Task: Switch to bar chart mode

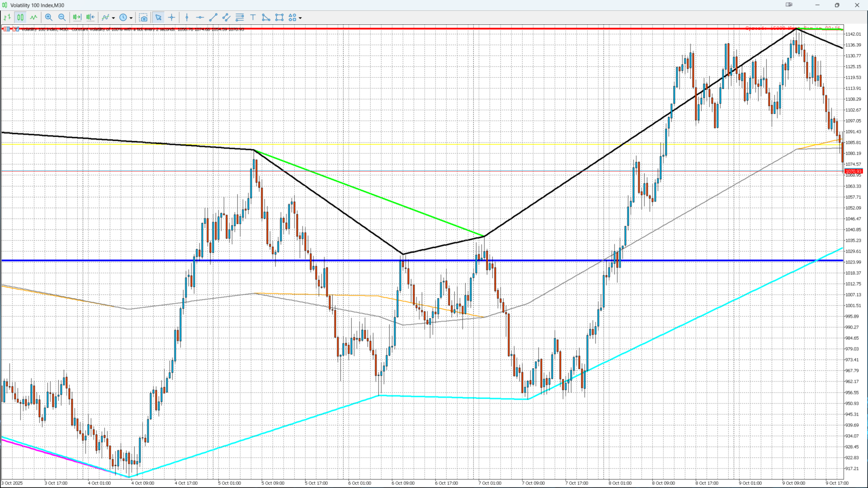Action: (x=7, y=18)
